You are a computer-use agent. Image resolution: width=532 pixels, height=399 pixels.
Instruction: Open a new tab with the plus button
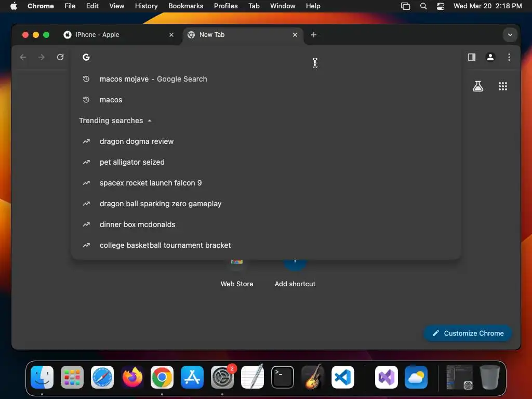coord(313,35)
